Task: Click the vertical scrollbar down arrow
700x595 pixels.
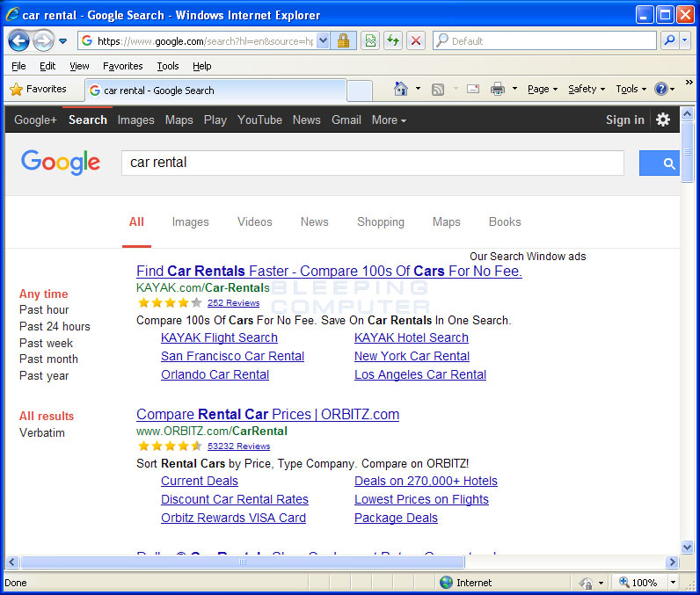Action: (687, 547)
